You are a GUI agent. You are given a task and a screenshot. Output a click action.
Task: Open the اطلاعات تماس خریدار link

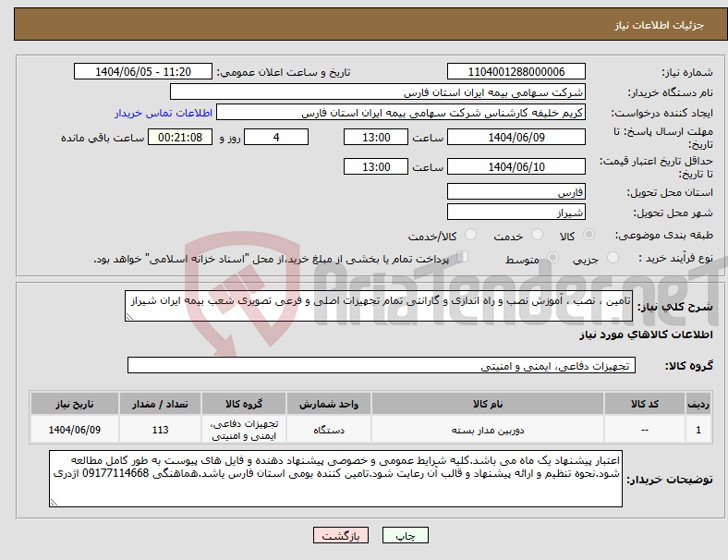pos(164,113)
